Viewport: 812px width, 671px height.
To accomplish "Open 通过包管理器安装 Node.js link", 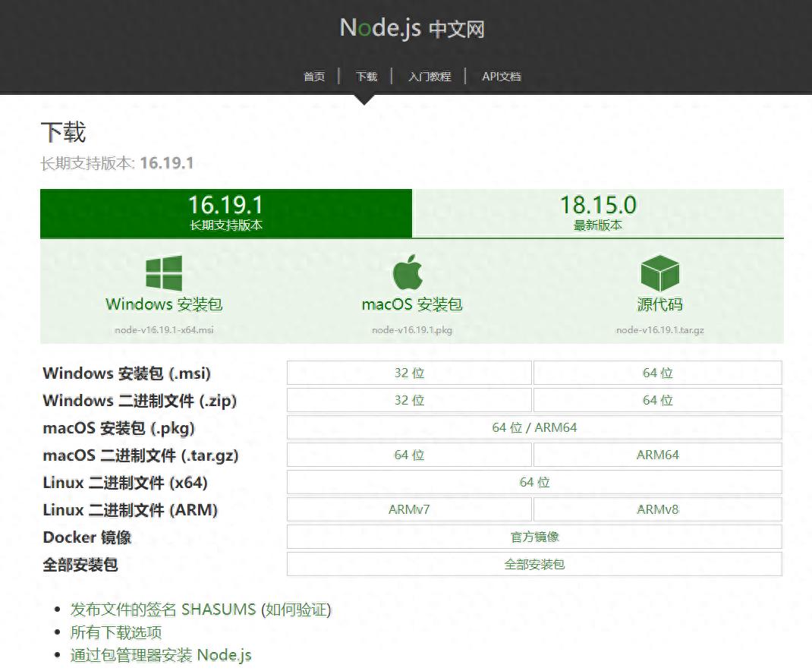I will click(x=161, y=655).
